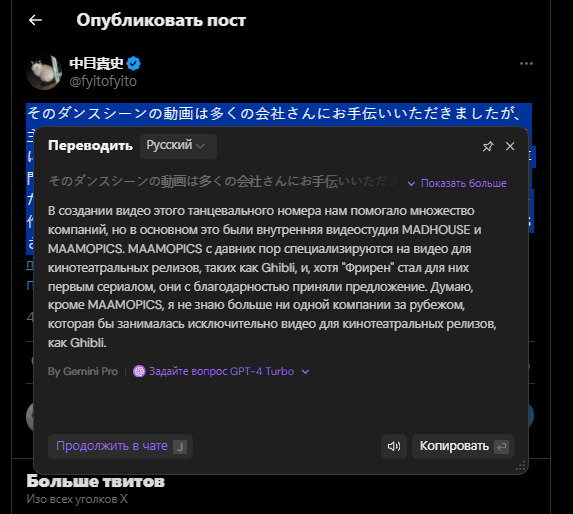
Task: Click the blue verified badge
Action: click(133, 64)
